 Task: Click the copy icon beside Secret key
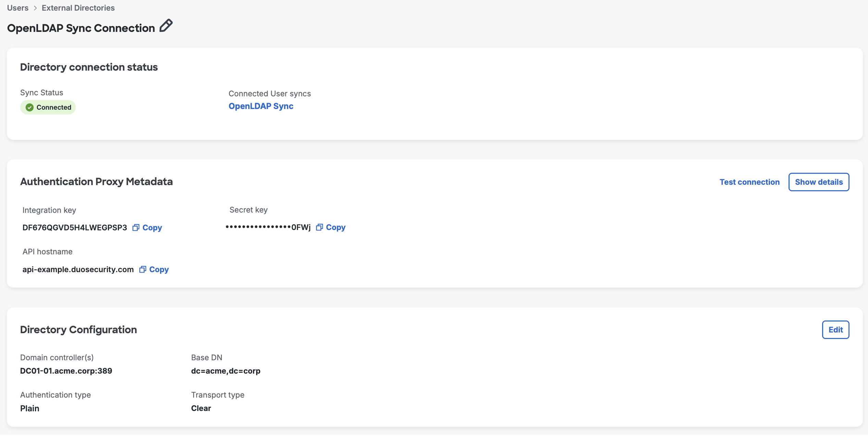[x=320, y=227]
